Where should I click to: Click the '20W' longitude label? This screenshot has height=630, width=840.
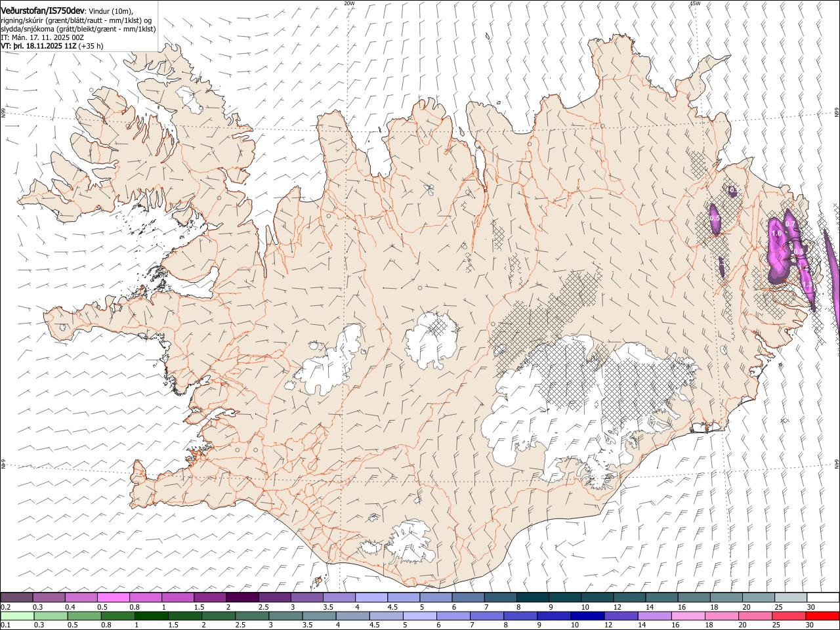click(349, 3)
